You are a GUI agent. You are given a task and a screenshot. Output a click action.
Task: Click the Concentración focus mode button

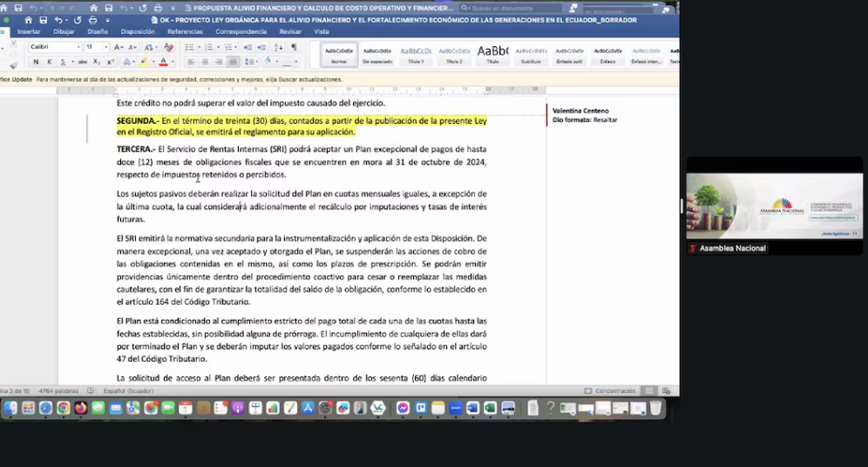(609, 391)
